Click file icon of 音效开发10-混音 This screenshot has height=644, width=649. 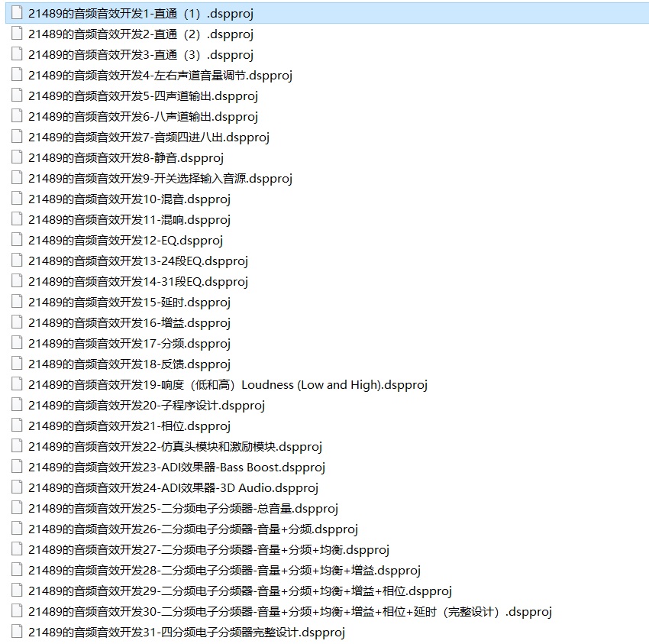[17, 199]
